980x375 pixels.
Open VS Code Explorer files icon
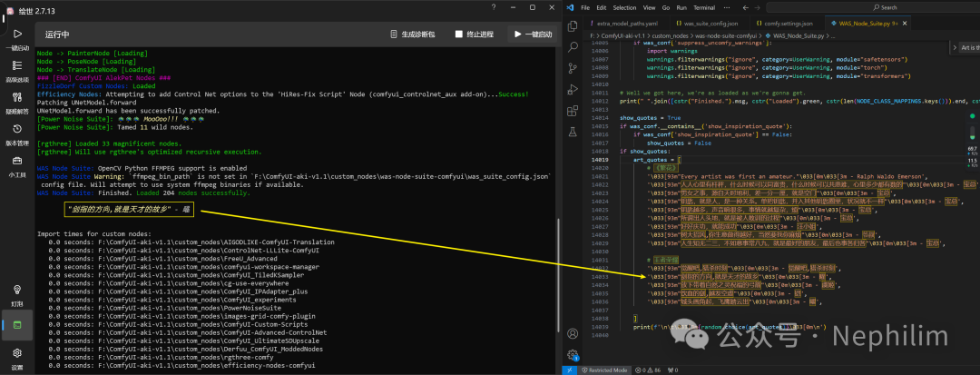click(572, 26)
